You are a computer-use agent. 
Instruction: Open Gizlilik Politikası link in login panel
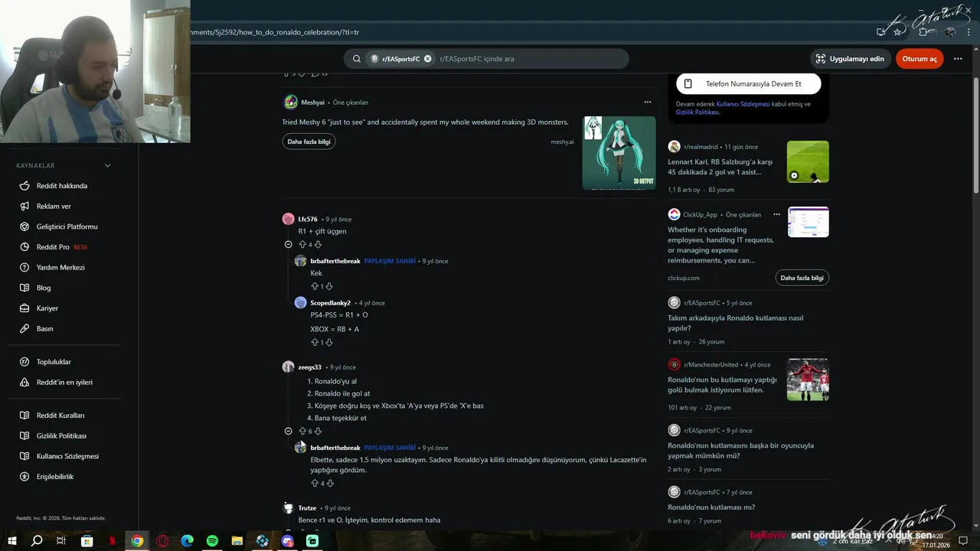[697, 112]
